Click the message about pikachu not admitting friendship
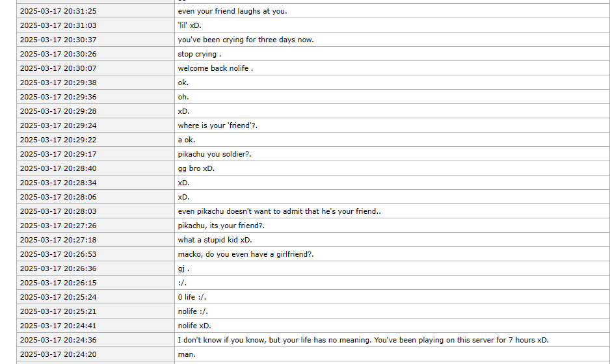Viewport: 610px width, 364px height. click(280, 211)
